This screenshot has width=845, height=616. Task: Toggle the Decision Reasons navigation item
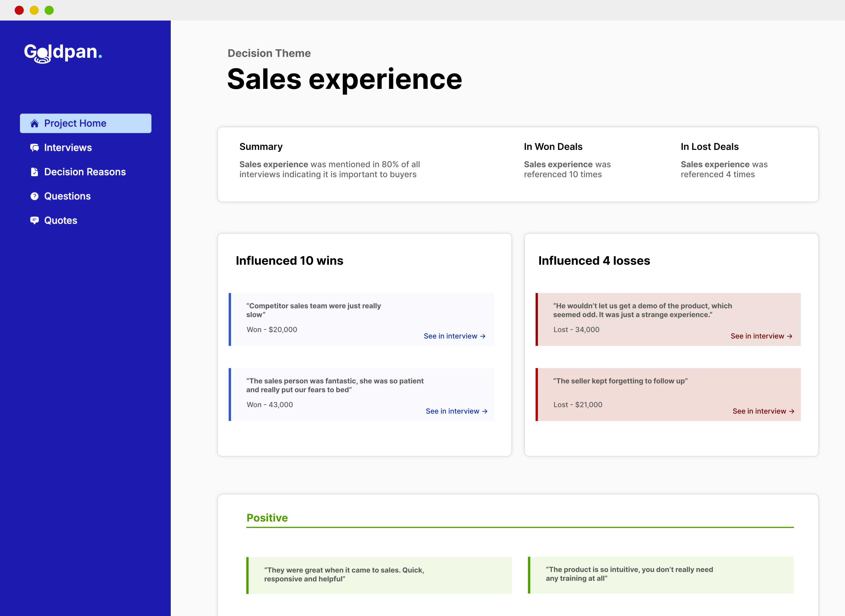[x=85, y=171]
